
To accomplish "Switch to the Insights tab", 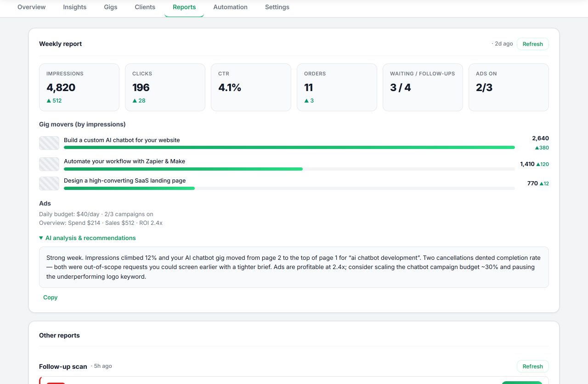I will [75, 7].
